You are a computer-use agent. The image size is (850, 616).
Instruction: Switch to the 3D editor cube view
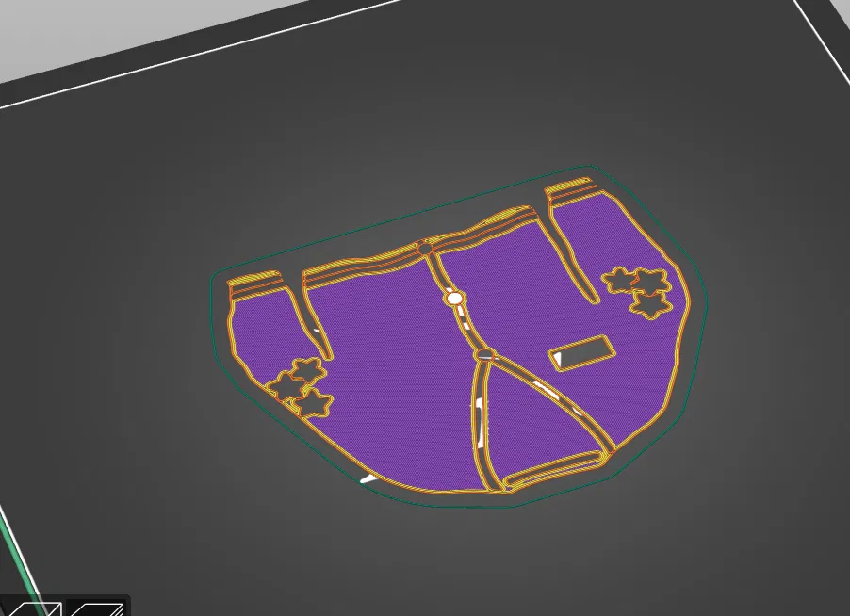(x=33, y=608)
